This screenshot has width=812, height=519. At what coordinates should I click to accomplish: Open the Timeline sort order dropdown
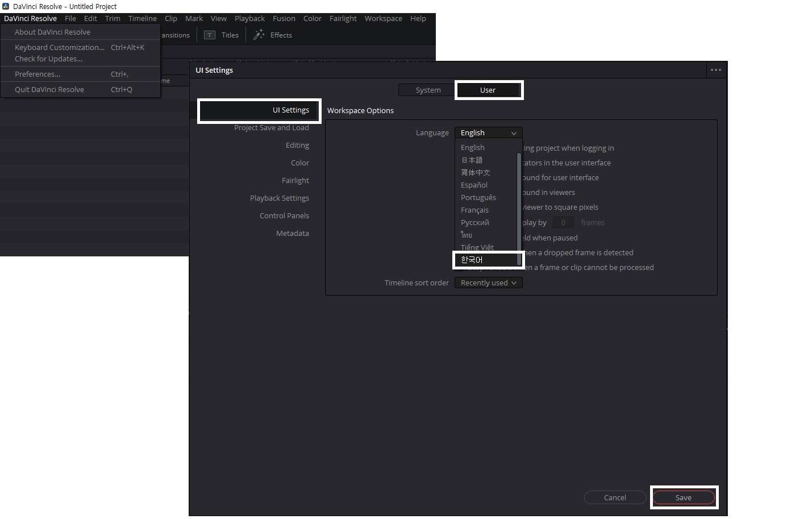[x=488, y=283]
